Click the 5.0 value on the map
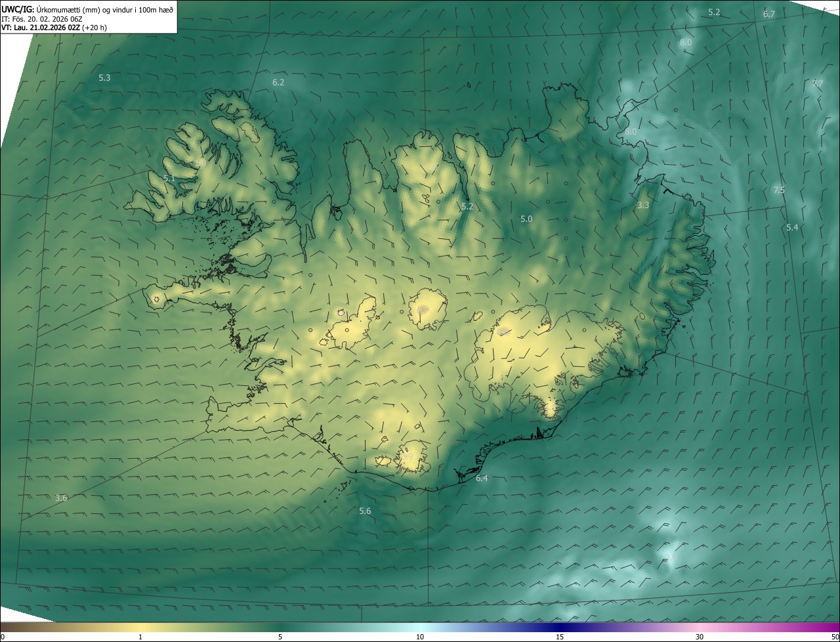This screenshot has height=642, width=840. [526, 219]
